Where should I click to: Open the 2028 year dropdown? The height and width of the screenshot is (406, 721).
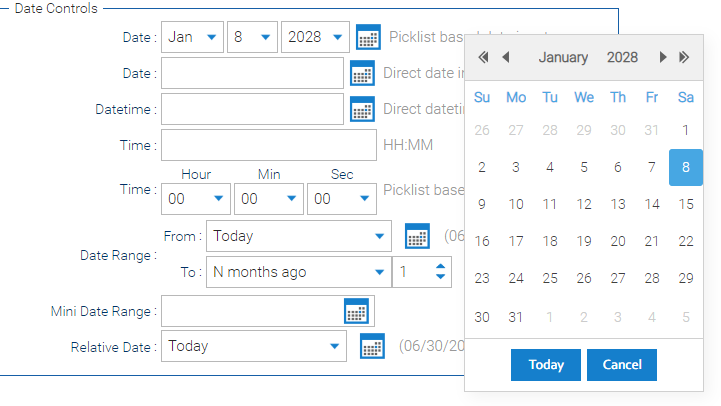315,37
